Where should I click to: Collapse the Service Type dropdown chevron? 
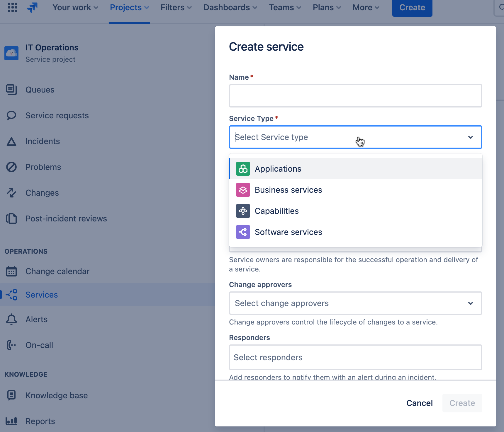coord(471,137)
